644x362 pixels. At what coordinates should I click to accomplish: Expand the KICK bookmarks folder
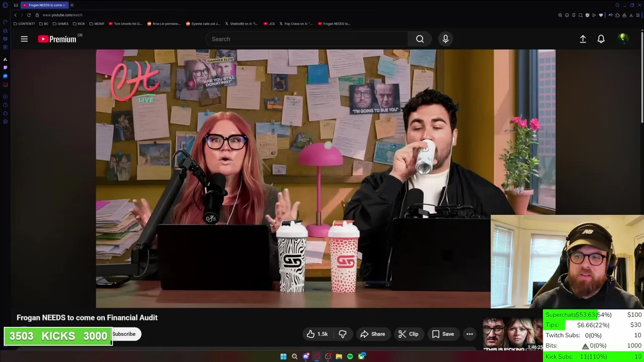click(x=79, y=24)
